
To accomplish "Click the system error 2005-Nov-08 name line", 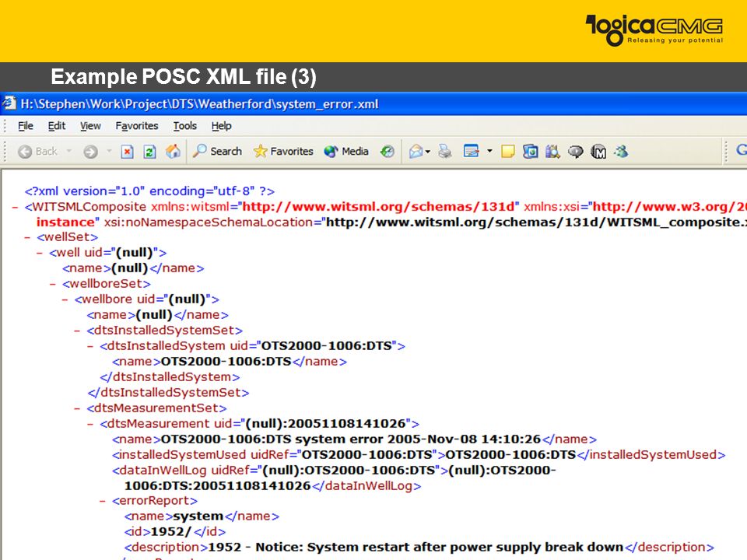I will [355, 439].
